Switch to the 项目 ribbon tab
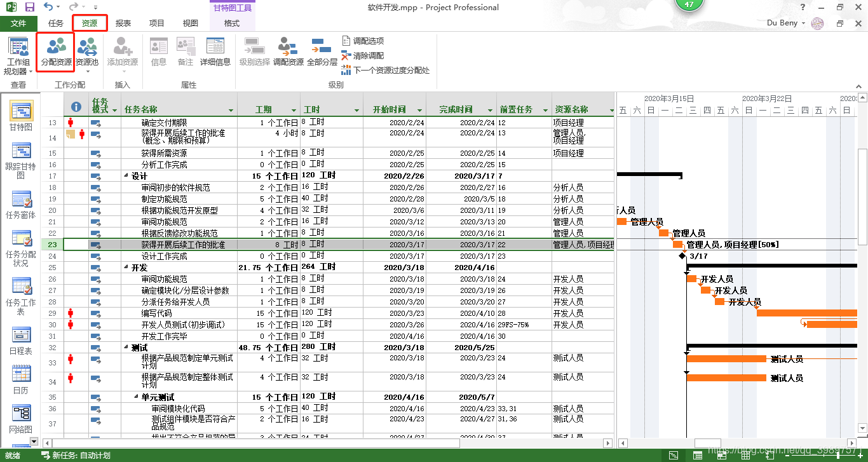Screen dimensions: 868x462 (x=157, y=24)
